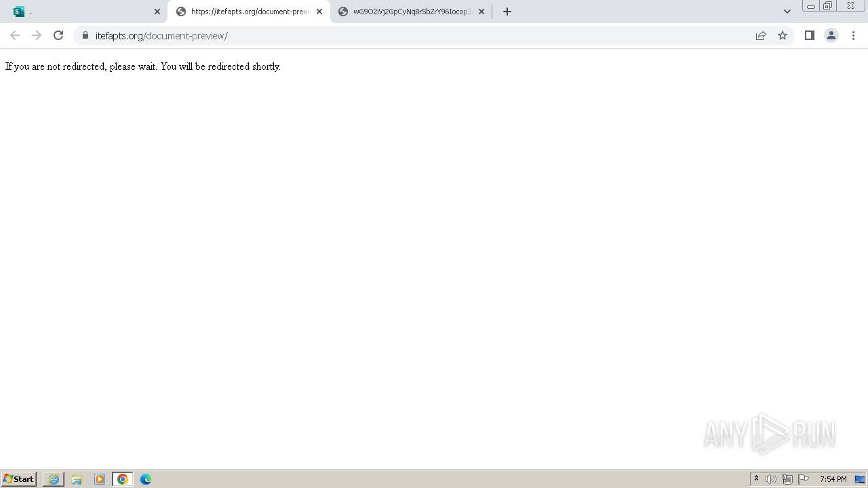Open Windows Media Player from the taskbar
Screen dimensions: 868x488
coord(100,479)
